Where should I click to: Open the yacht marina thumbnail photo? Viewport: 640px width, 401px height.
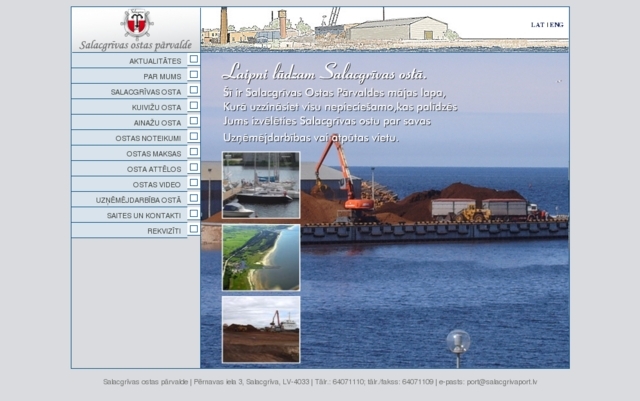click(x=260, y=185)
